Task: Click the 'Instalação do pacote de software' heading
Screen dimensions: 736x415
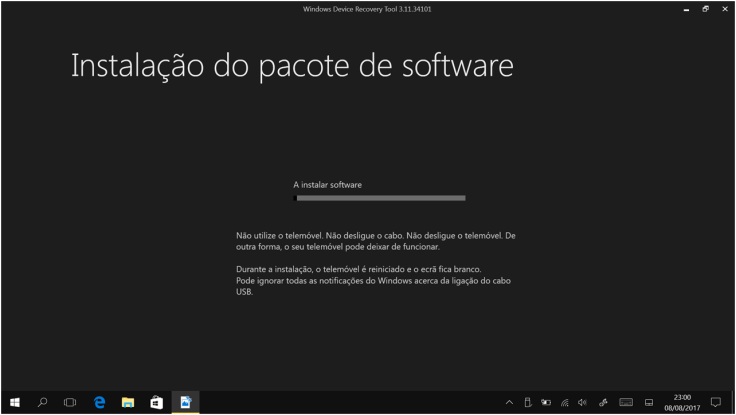Action: (292, 66)
